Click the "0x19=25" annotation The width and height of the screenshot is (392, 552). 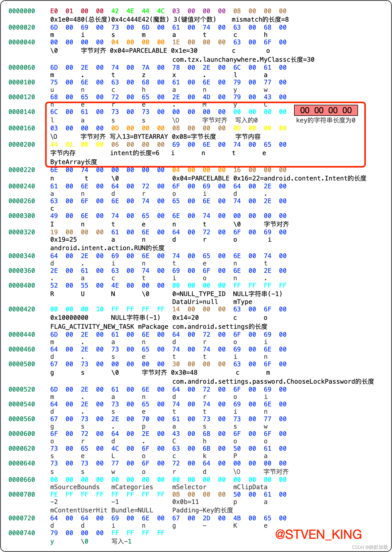pos(64,239)
